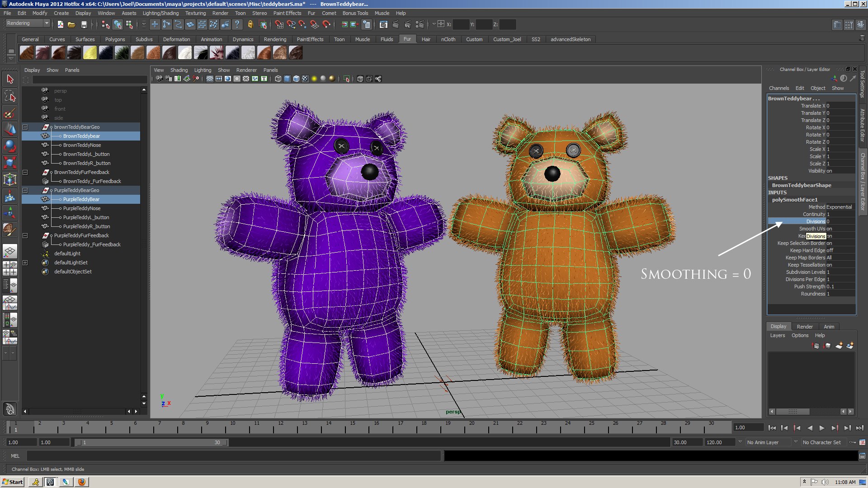Switch to Outliner/Persp layout

pyautogui.click(x=10, y=285)
